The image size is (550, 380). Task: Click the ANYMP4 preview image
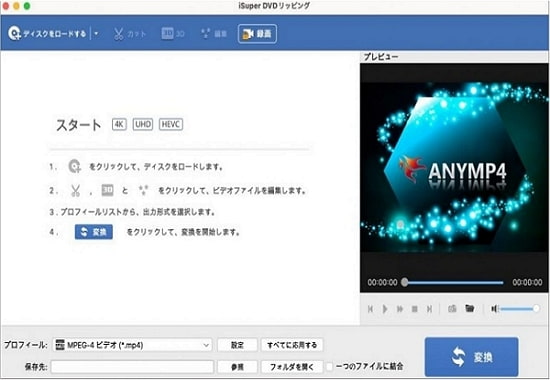[x=454, y=167]
